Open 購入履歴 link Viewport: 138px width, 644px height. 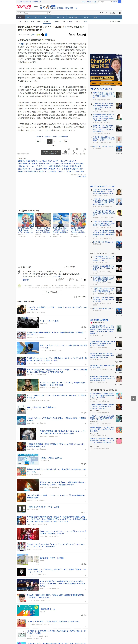[x=112, y=13]
